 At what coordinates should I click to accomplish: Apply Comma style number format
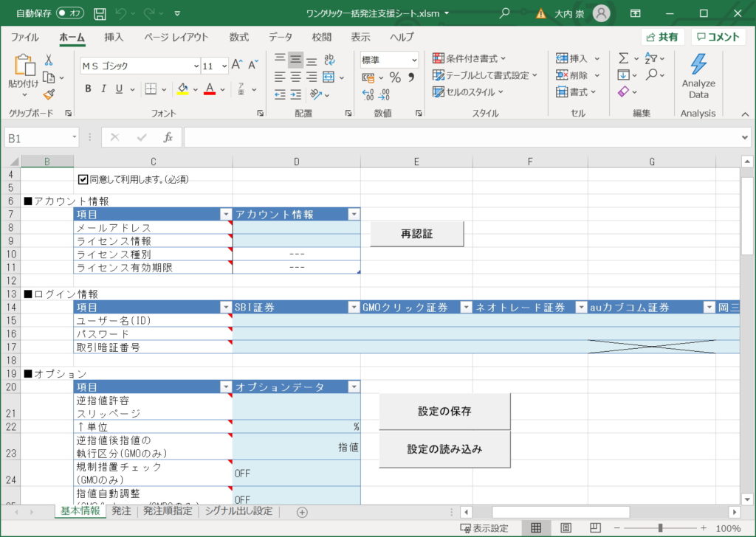pyautogui.click(x=411, y=77)
